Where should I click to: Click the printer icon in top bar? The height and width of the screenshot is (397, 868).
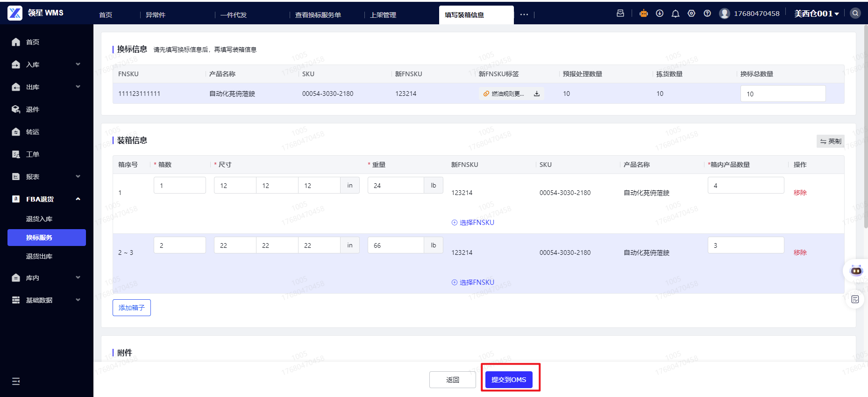620,14
